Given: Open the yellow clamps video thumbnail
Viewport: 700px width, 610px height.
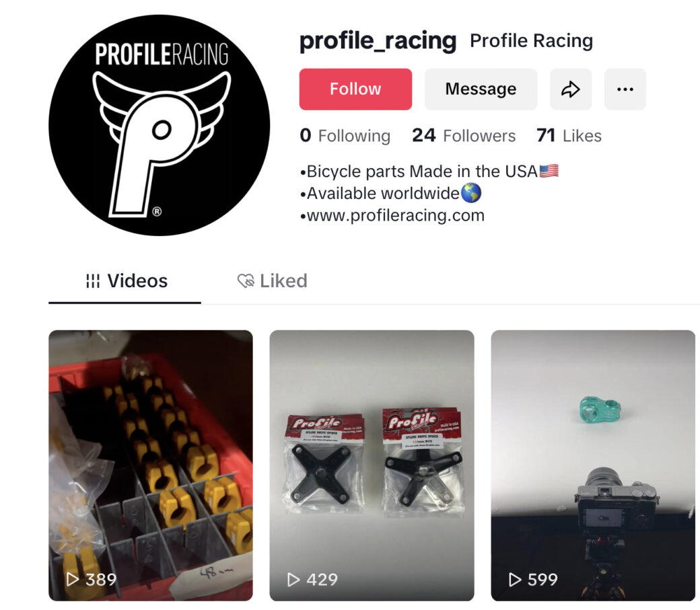Looking at the screenshot, I should point(151,465).
